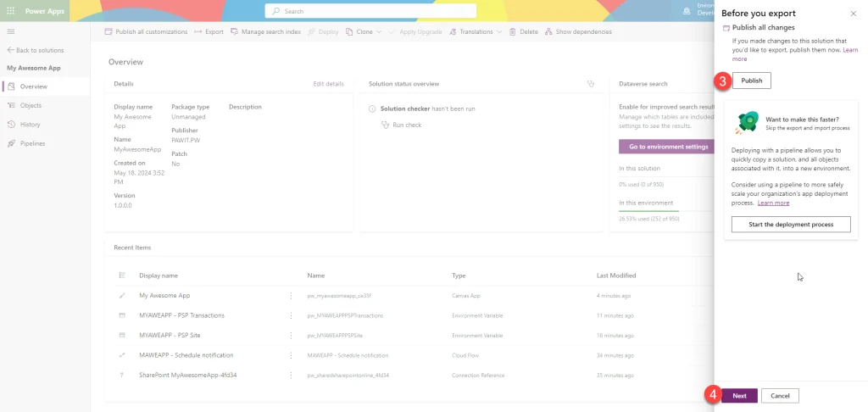Viewport: 868px width, 412px height.
Task: Click the Publish all customizations icon
Action: [108, 31]
